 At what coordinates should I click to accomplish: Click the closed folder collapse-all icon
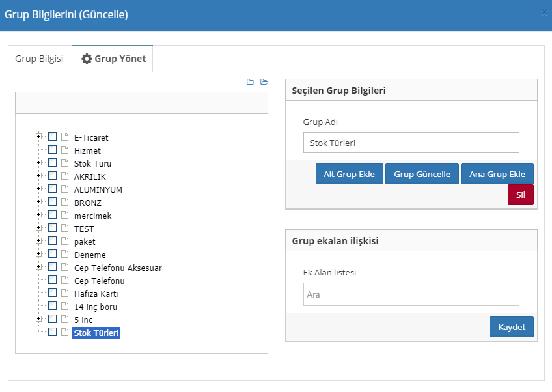[x=250, y=82]
